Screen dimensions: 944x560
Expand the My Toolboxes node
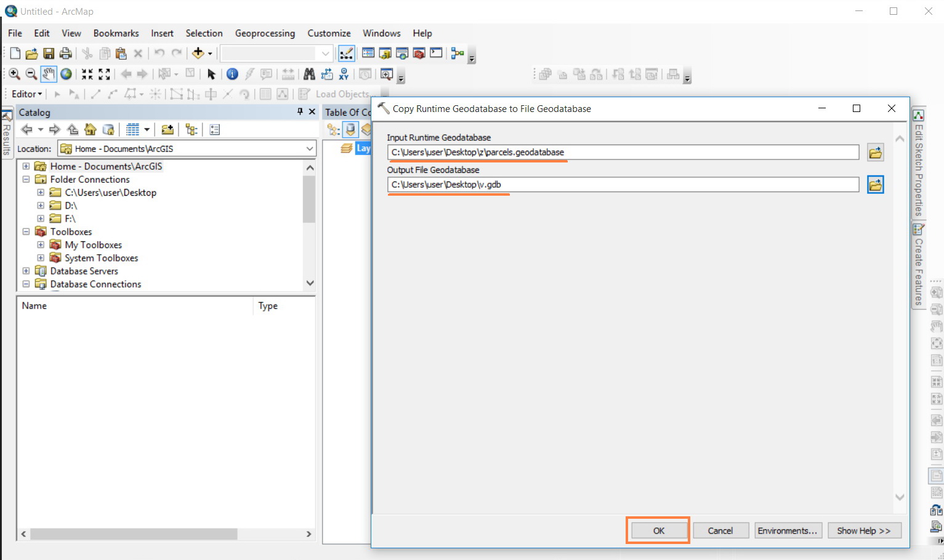[x=41, y=245]
